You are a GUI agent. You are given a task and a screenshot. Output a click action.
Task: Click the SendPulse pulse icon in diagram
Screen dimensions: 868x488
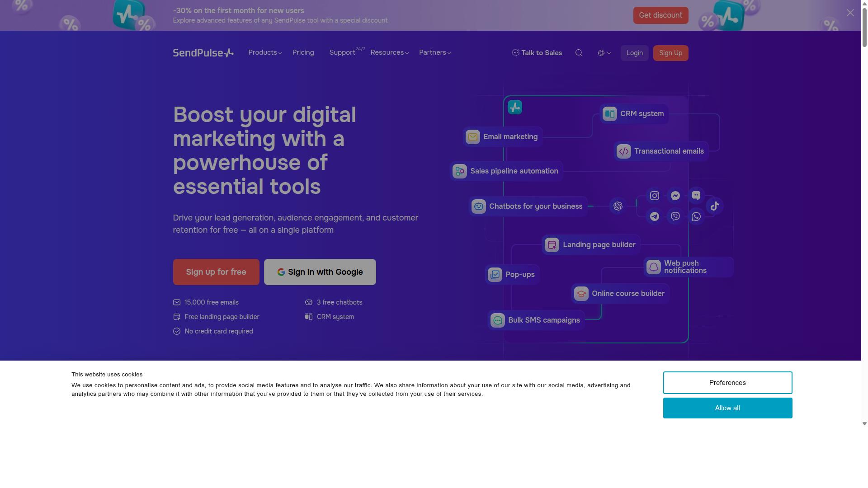coord(514,107)
